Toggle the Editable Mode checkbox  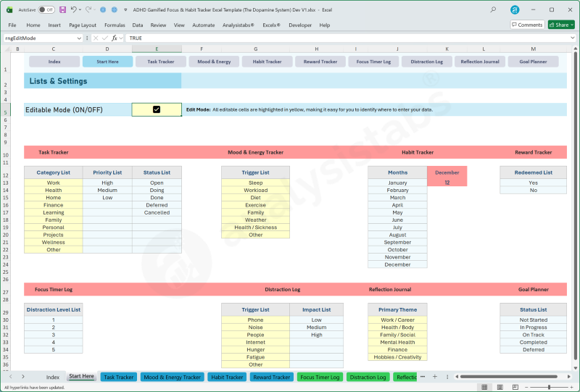(x=157, y=109)
